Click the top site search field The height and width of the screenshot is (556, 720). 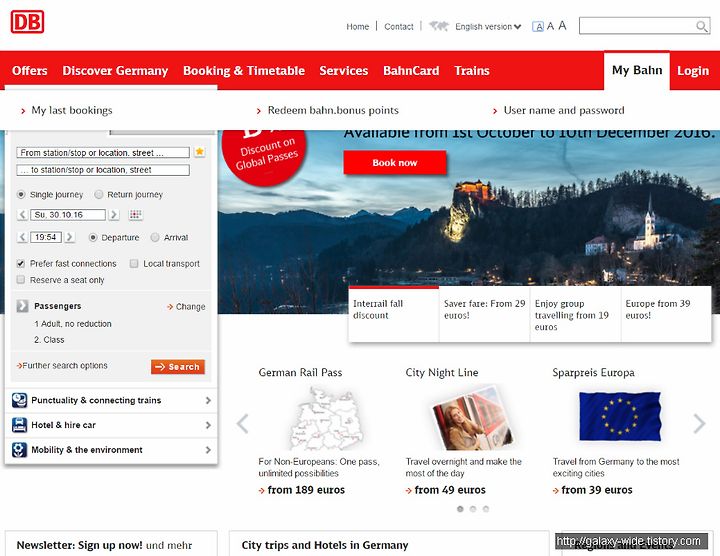pos(644,26)
